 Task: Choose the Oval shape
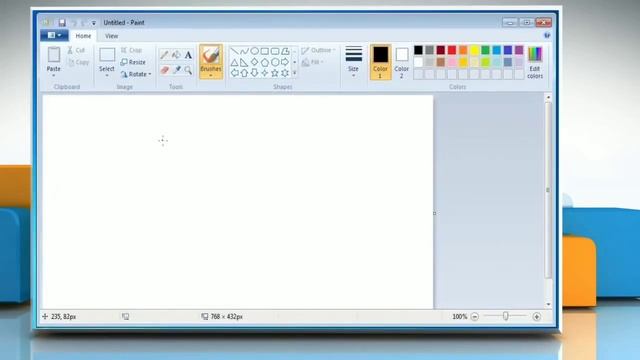click(x=254, y=51)
